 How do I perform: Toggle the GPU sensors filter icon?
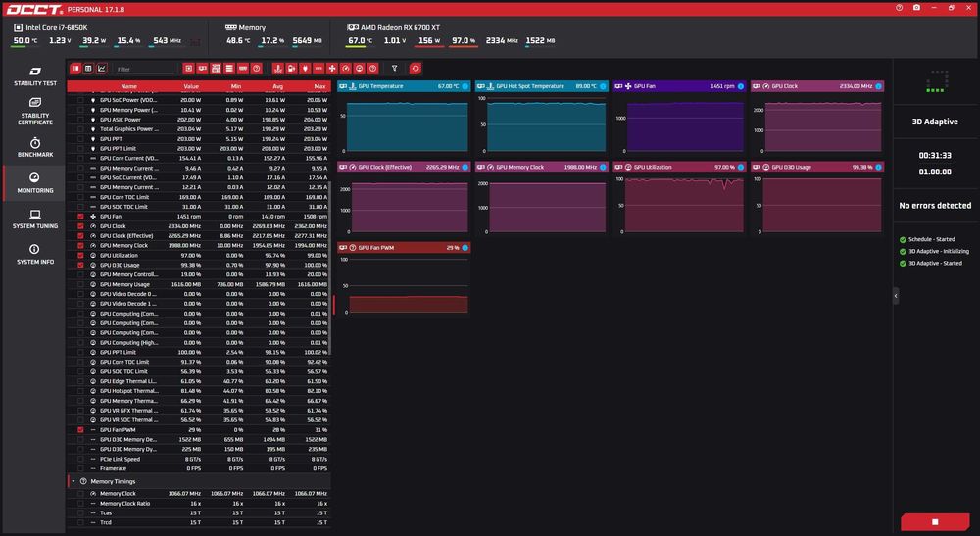coord(202,68)
